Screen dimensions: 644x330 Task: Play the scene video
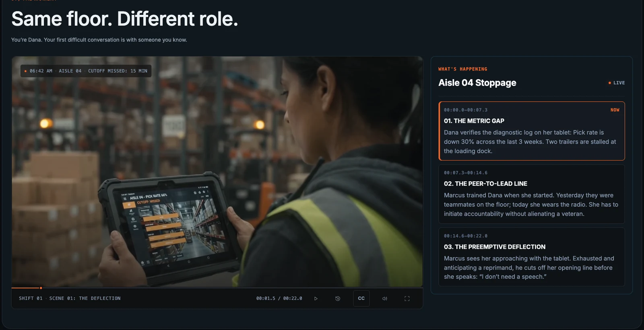(316, 299)
